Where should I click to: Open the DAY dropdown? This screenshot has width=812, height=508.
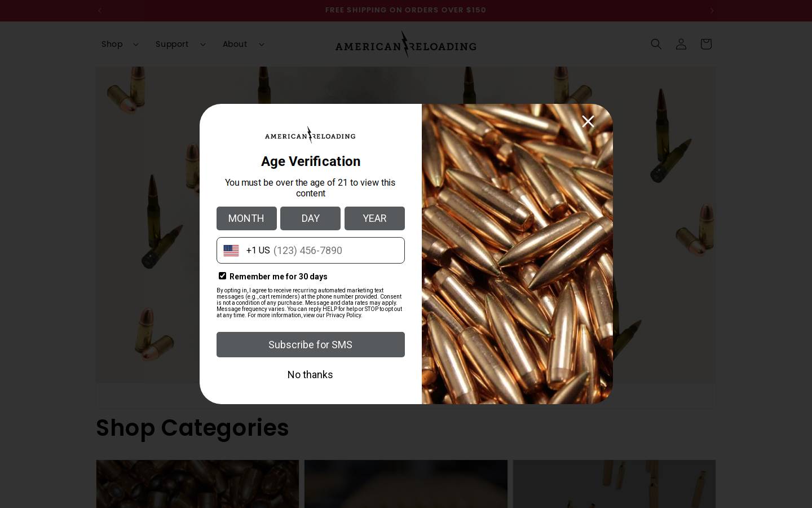click(x=310, y=218)
